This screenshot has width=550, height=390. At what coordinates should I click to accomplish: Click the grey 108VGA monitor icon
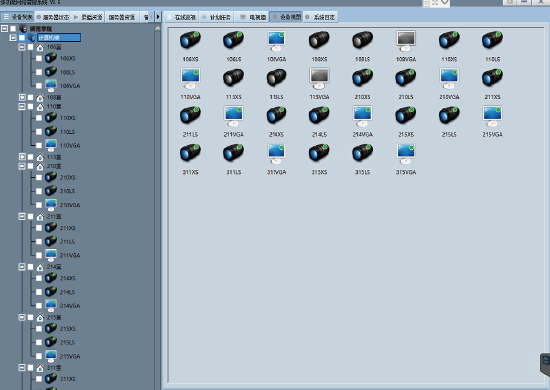click(406, 40)
